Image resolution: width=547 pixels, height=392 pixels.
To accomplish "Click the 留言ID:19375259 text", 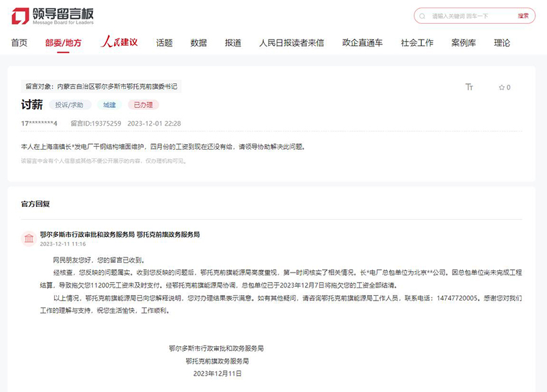I will [96, 124].
